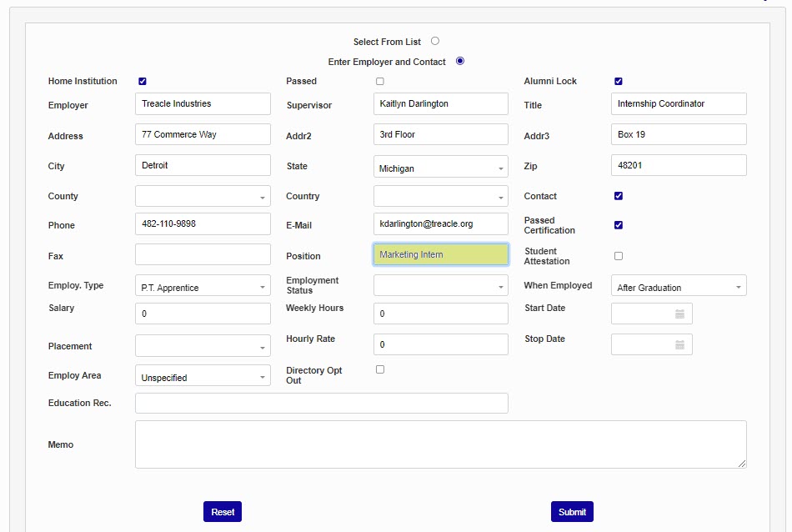Open the Stop Date calendar picker
Image resolution: width=792 pixels, height=532 pixels.
pyautogui.click(x=679, y=345)
